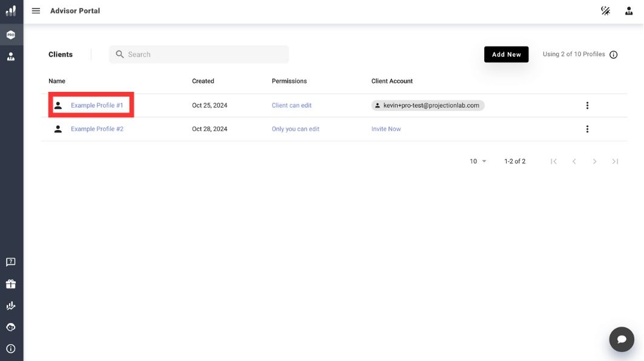Screen dimensions: 644x361
Task: Click the community globe icon in the sidebar
Action: (x=10, y=327)
